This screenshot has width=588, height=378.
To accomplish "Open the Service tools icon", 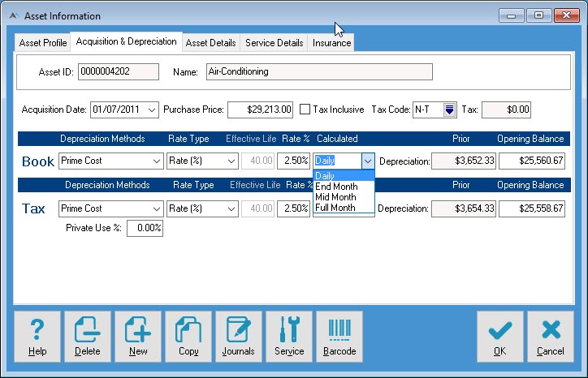I will (289, 337).
